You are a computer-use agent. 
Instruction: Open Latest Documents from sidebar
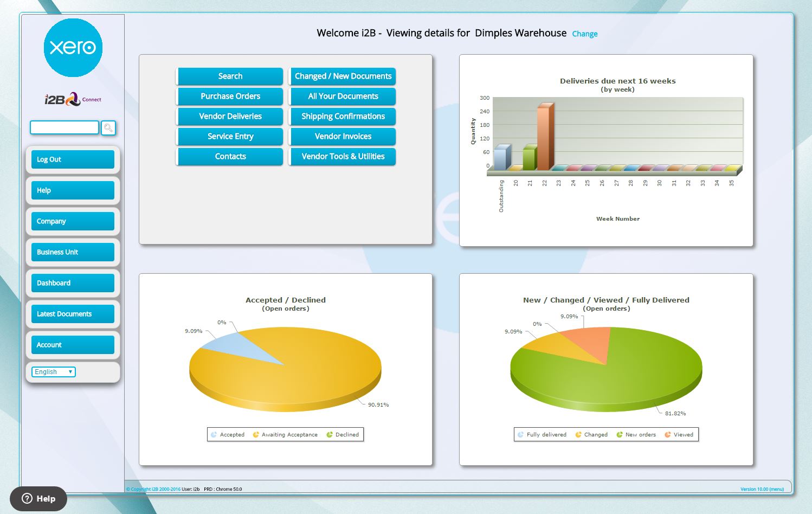pyautogui.click(x=73, y=314)
